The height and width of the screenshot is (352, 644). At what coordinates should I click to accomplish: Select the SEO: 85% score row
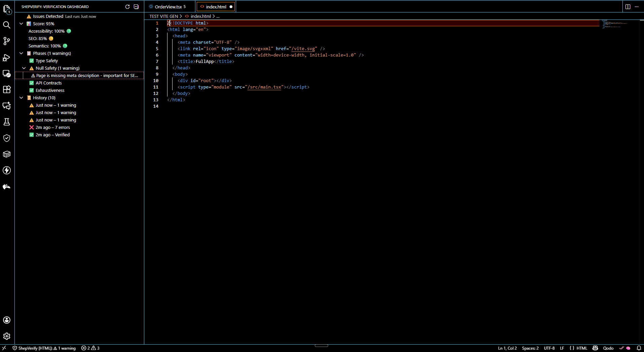tap(79, 38)
